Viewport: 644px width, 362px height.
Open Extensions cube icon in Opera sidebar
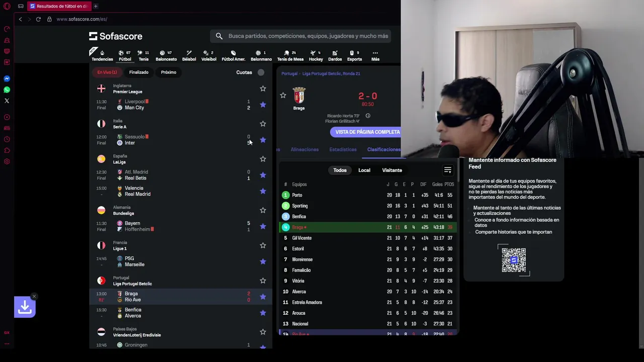point(7,150)
